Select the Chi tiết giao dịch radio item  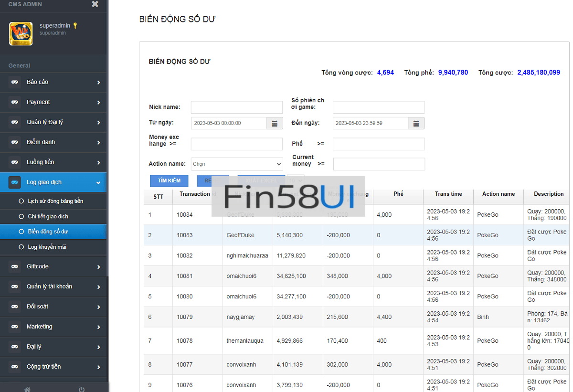pos(21,216)
